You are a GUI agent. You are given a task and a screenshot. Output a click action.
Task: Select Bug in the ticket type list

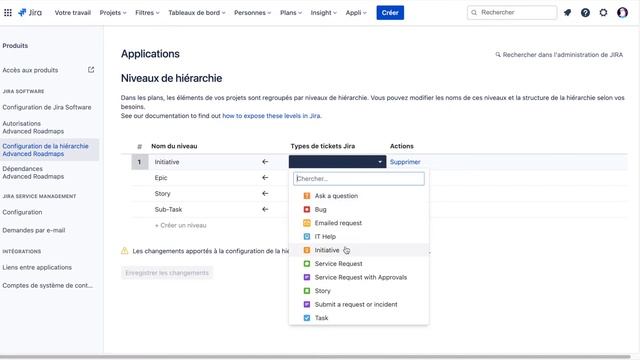(x=359, y=209)
